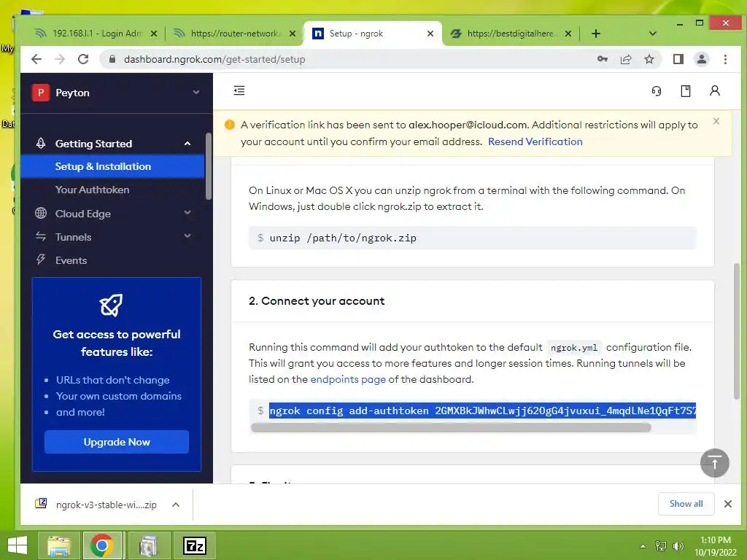
Task: Click the 2. Connect your account heading
Action: pos(317,301)
